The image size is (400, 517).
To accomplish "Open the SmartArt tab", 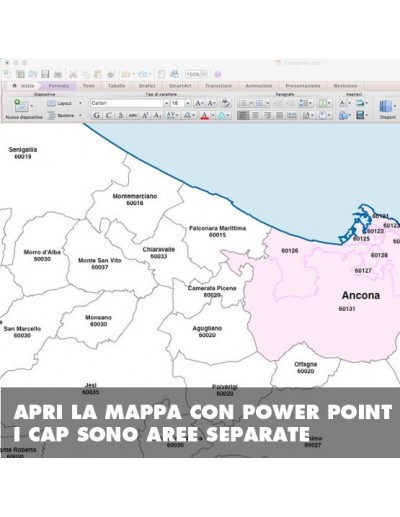I will tap(180, 86).
